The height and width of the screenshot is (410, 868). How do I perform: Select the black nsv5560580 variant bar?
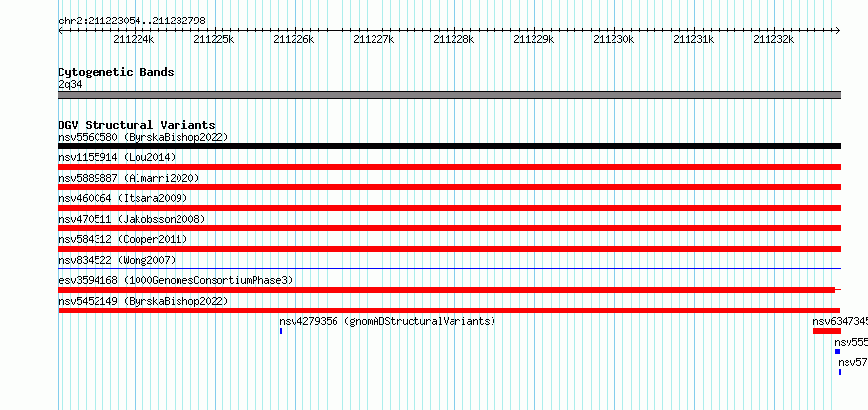coord(449,146)
